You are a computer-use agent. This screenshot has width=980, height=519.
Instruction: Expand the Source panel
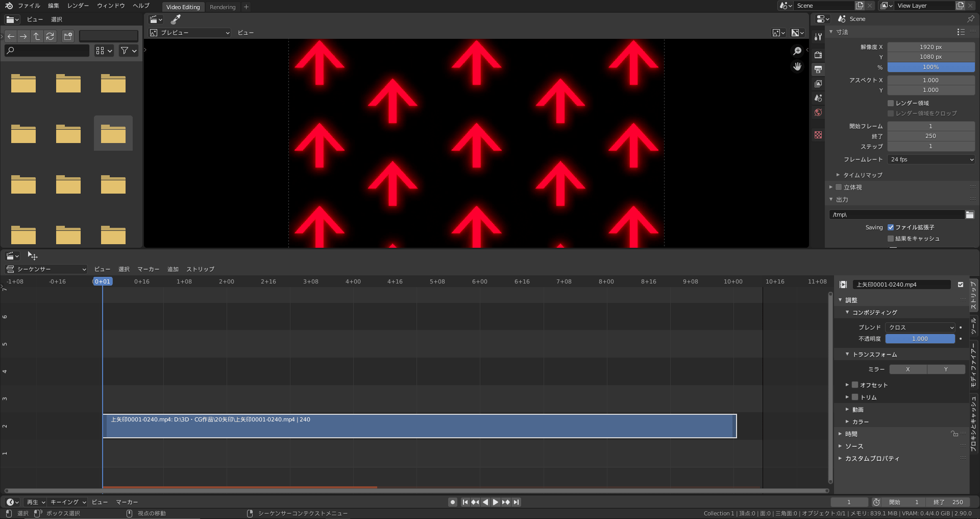[x=853, y=446]
